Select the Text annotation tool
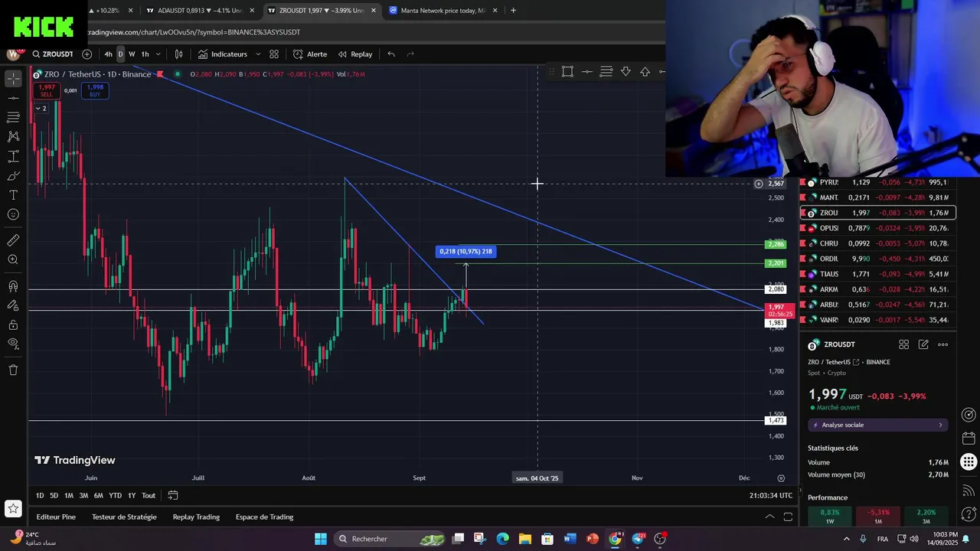 click(13, 195)
